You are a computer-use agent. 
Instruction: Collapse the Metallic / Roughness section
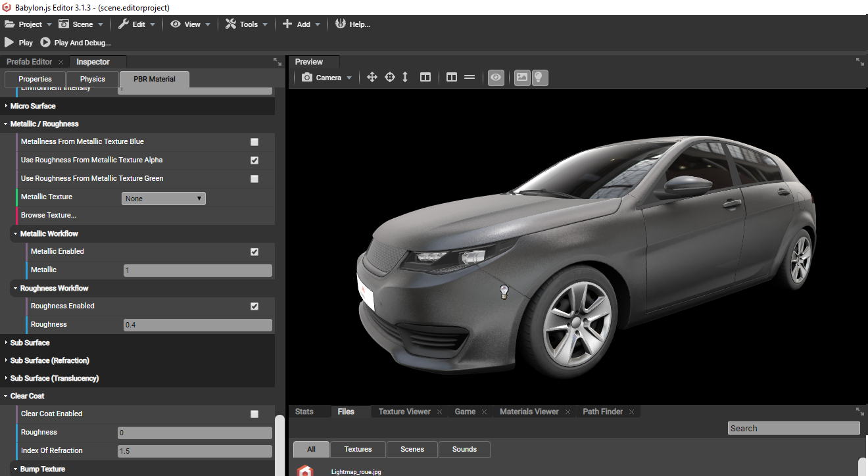pyautogui.click(x=5, y=124)
